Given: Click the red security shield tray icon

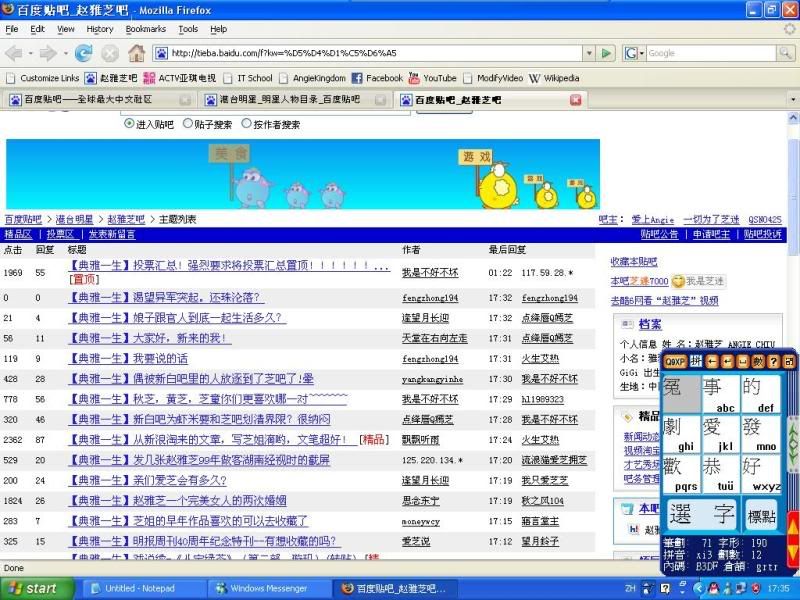Looking at the screenshot, I should pos(756,589).
